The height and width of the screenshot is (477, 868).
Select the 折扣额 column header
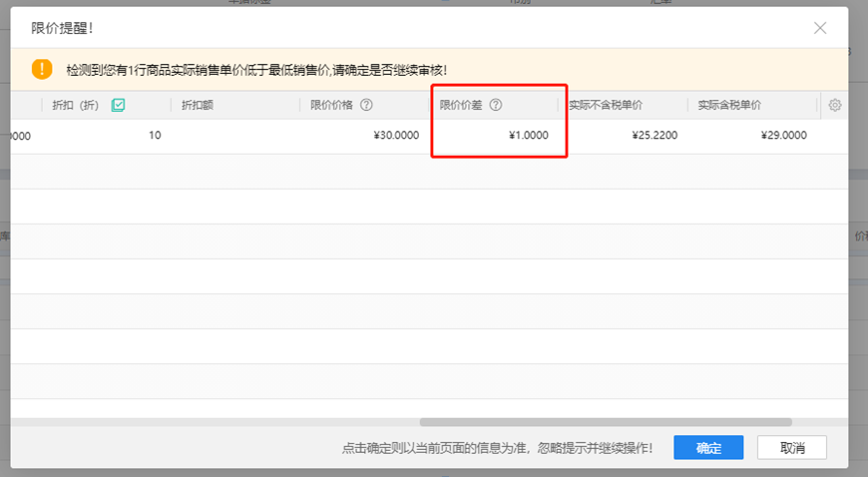[x=199, y=105]
